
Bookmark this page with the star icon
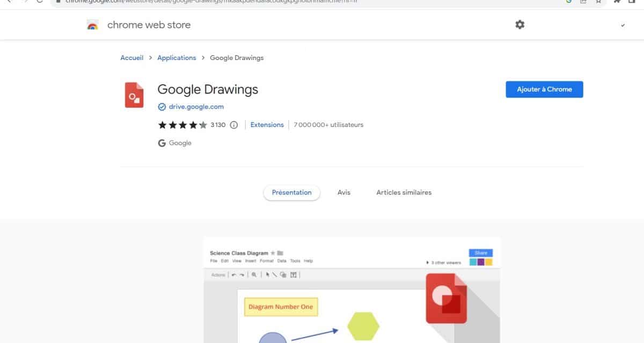(x=598, y=2)
